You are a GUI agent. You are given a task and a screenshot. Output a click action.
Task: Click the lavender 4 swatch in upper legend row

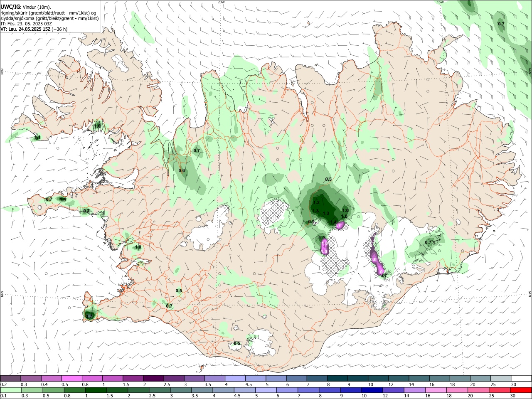(x=235, y=379)
